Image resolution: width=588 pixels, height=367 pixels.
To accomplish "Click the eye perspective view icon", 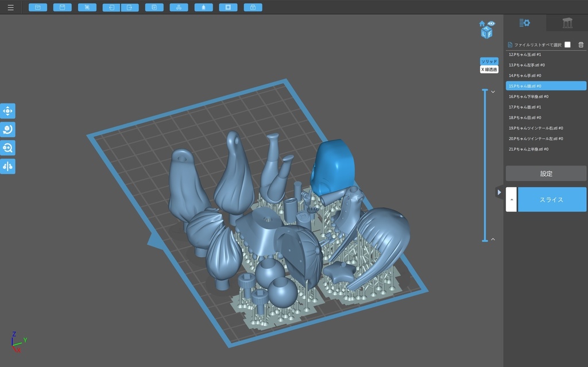I will [492, 24].
